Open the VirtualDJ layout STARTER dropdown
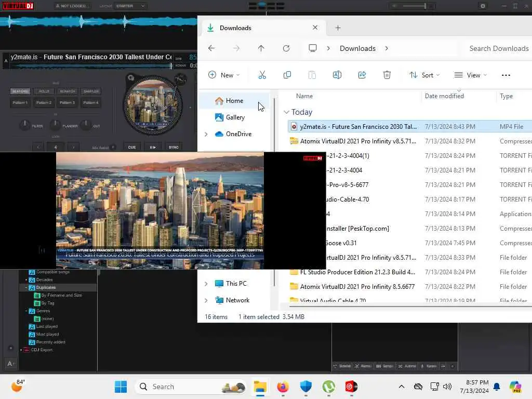The width and height of the screenshot is (532, 399). (x=130, y=6)
